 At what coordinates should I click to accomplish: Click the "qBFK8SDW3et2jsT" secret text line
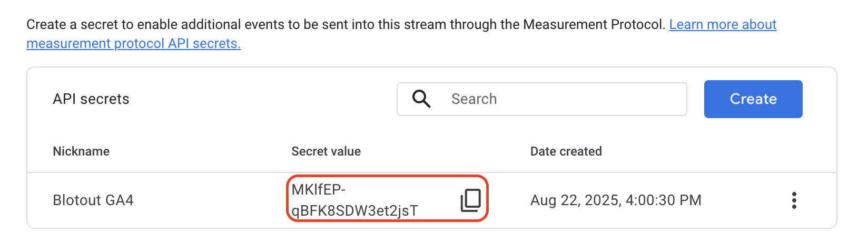(354, 211)
